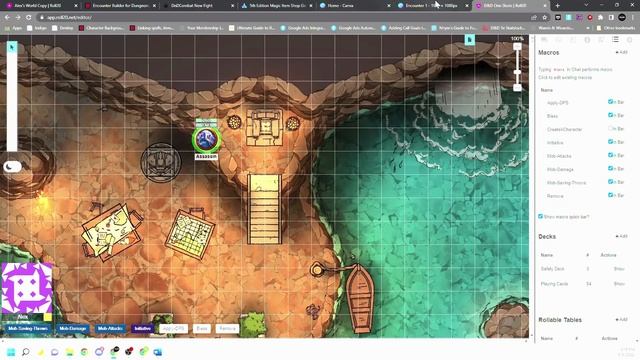
Task: Switch to 5th Edition Magic Item Shop tab
Action: click(x=276, y=6)
